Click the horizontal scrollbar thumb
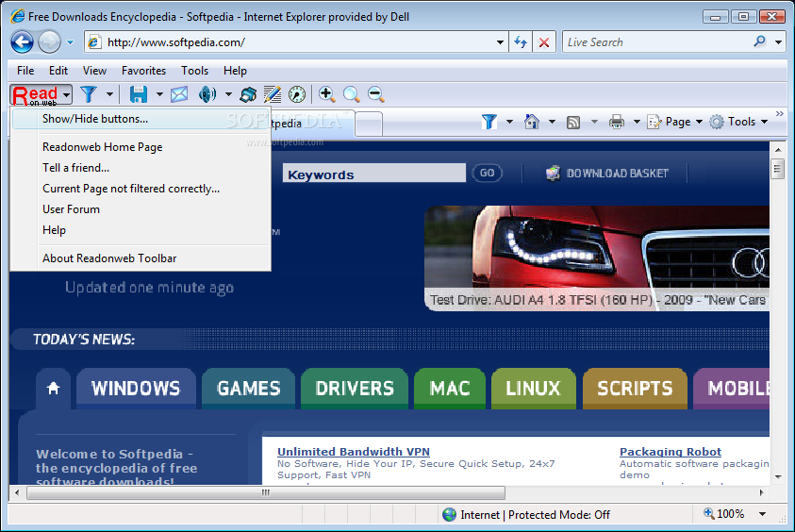 point(266,492)
